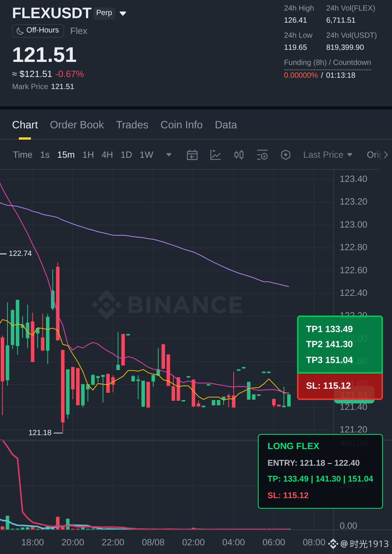Select the 1s interval
Screen dimensions: 392x554
[x=45, y=155]
